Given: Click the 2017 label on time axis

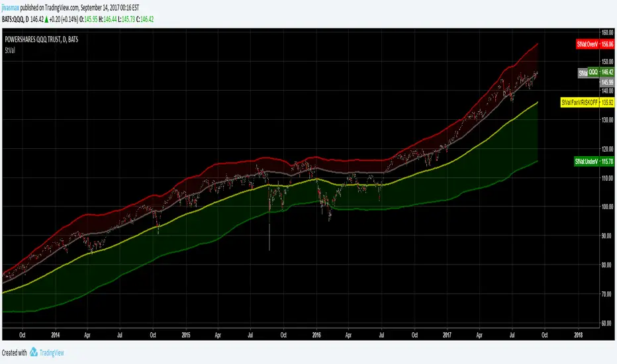Looking at the screenshot, I should coord(447,335).
